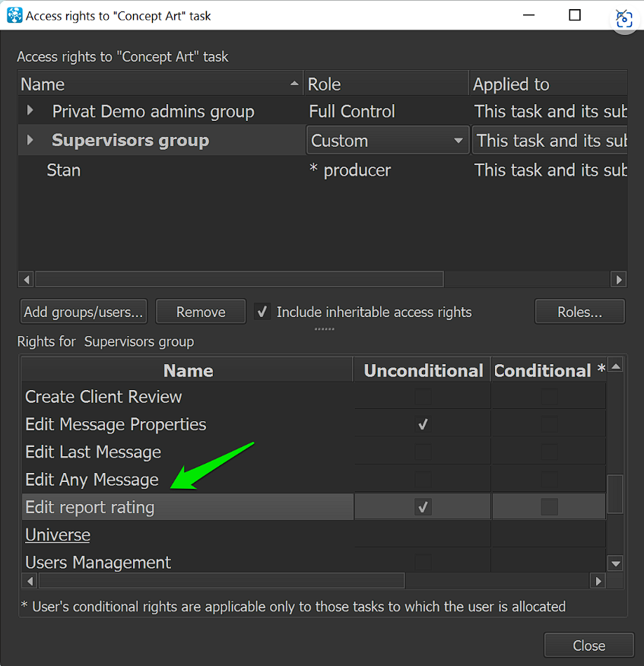Enable Conditional checkbox for Edit report rating

tap(549, 506)
